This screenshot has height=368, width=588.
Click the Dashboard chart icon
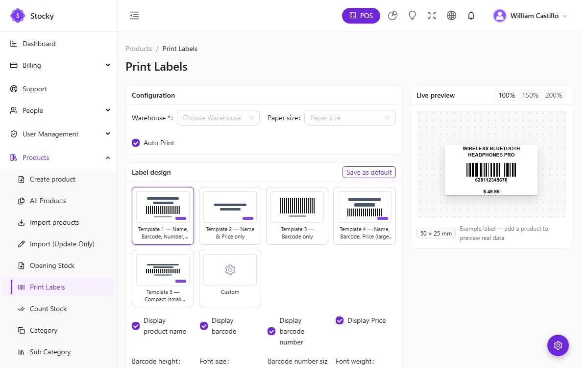14,44
